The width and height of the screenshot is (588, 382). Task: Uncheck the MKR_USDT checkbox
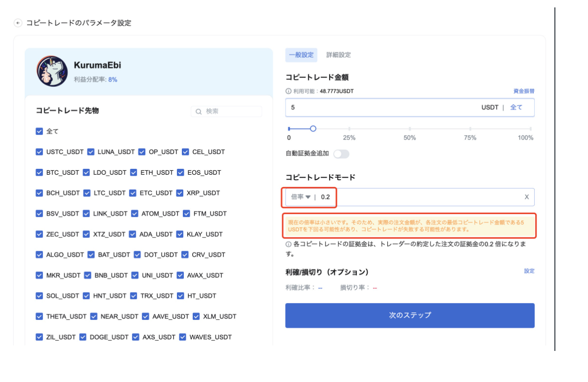[39, 275]
